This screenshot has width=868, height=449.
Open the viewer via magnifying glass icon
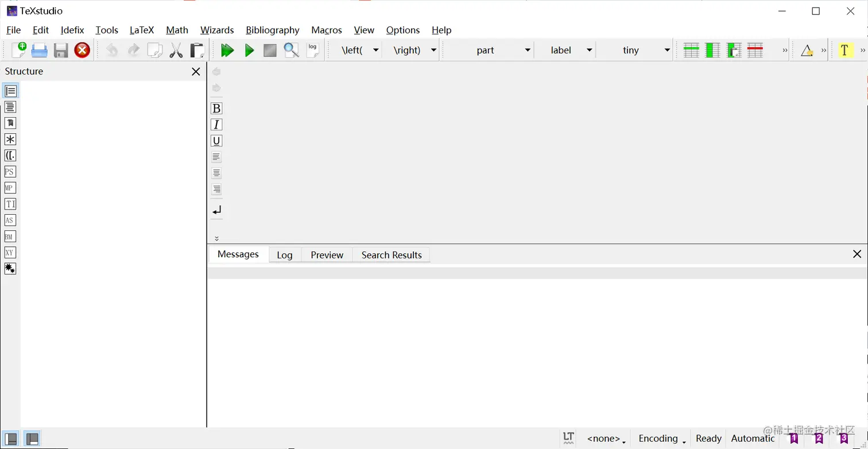click(x=291, y=51)
